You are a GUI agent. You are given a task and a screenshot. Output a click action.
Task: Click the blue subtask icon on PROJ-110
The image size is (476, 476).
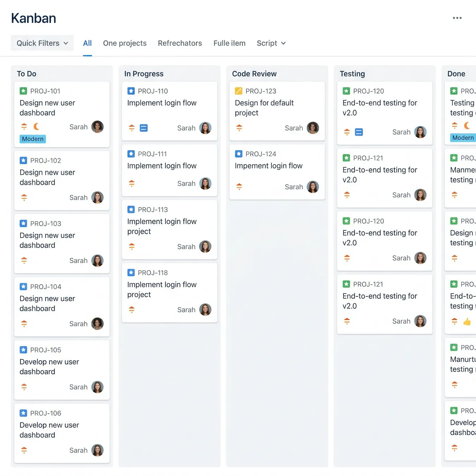point(144,128)
